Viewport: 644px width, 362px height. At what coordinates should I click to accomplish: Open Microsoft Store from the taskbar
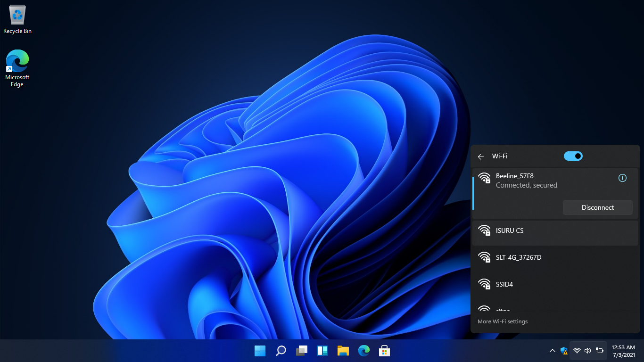pos(385,351)
